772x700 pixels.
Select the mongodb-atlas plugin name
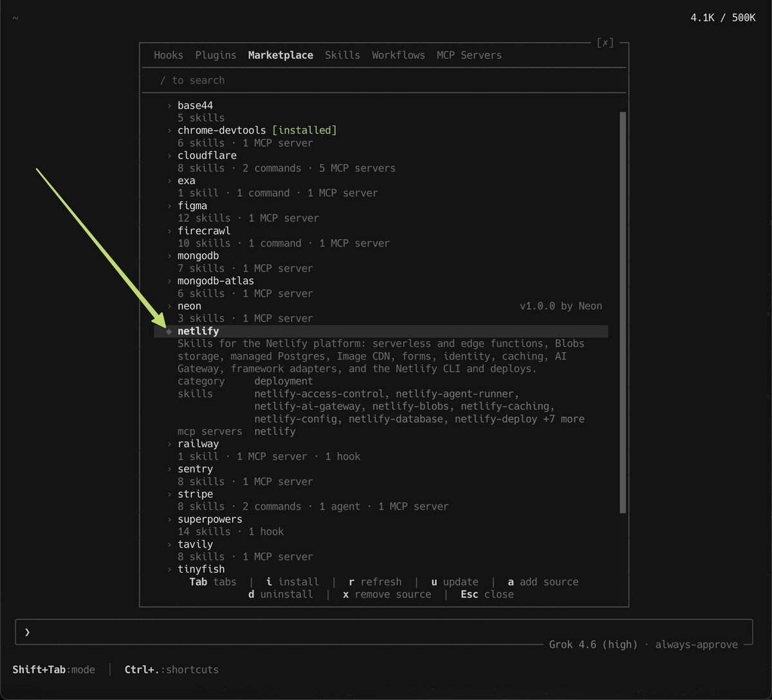(216, 281)
